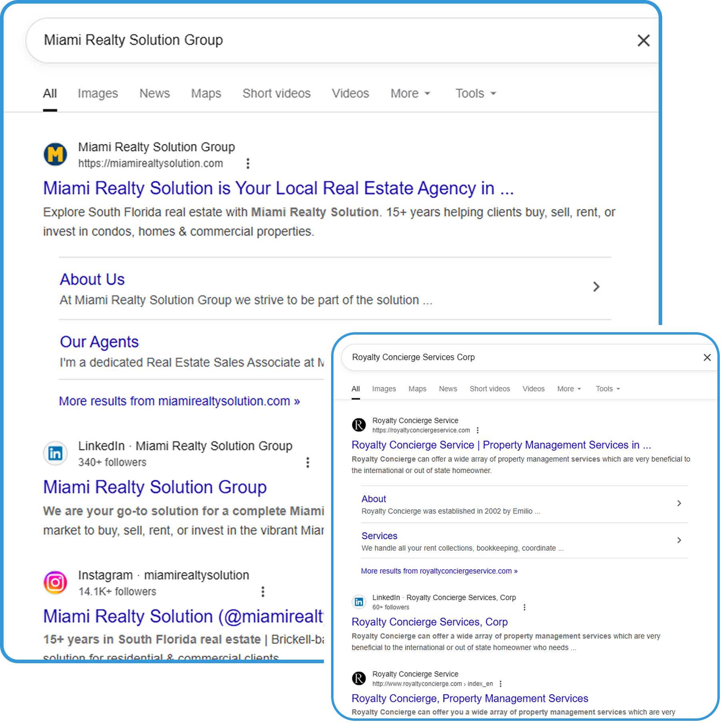Open options menu next to miamirealtysolution.com URL
Image resolution: width=727 pixels, height=728 pixels.
click(248, 164)
